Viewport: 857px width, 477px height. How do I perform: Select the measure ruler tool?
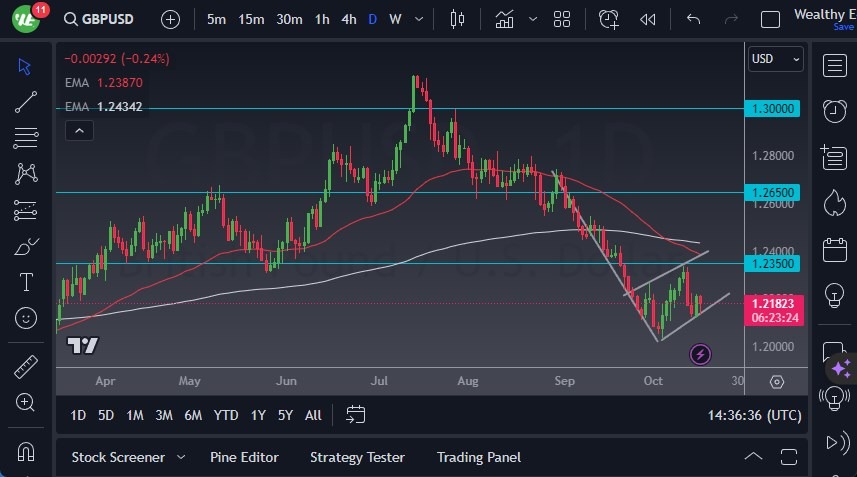26,366
